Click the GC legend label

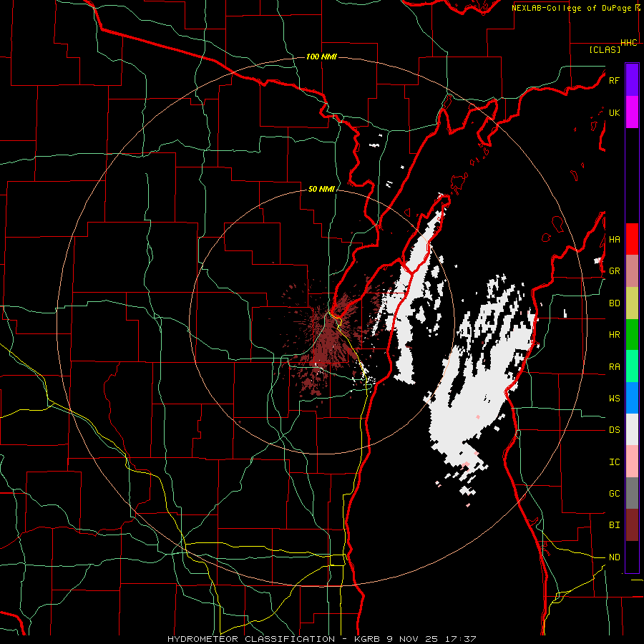point(614,494)
